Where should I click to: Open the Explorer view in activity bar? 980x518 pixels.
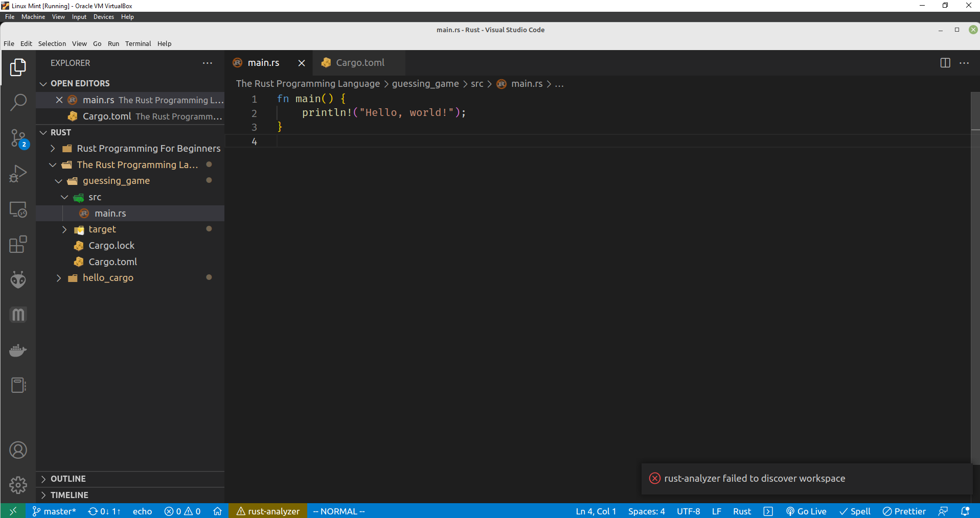pos(18,67)
